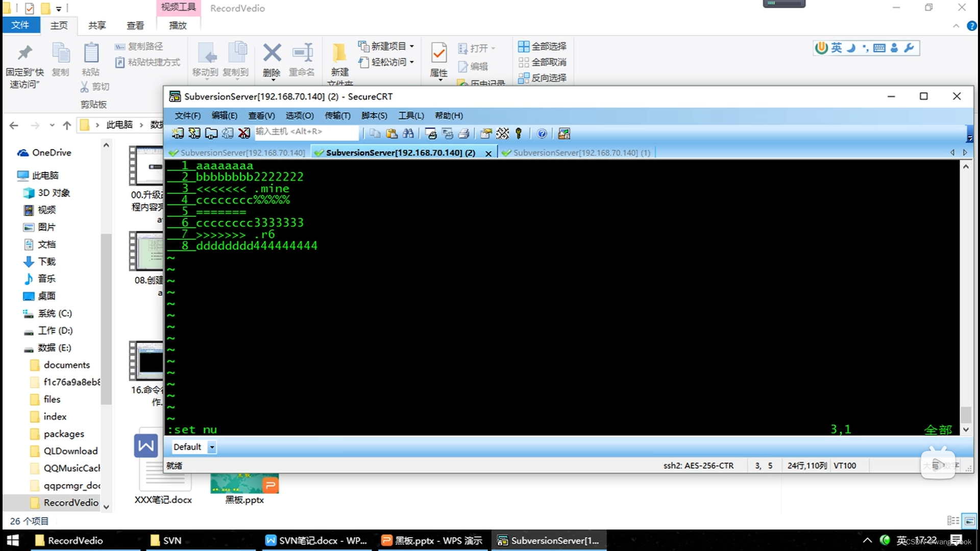Toggle IME moon half-width mode icon
Viewport: 980px width, 551px height.
[851, 47]
